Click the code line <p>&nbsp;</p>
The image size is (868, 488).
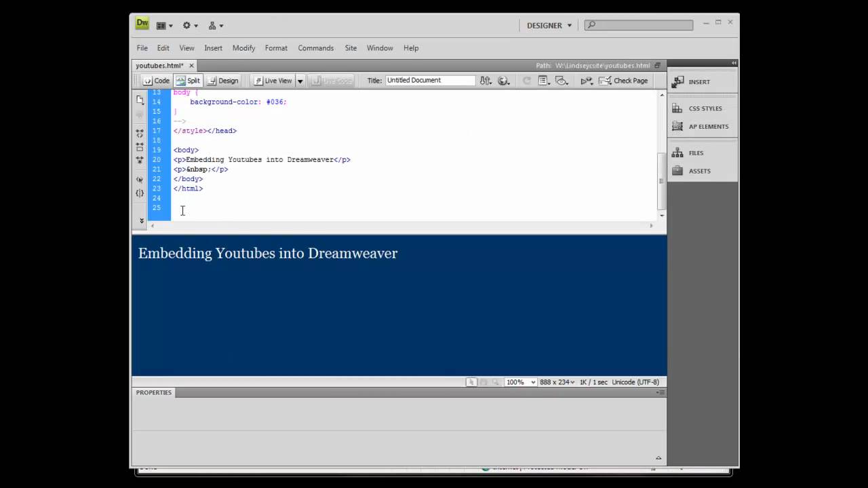pyautogui.click(x=201, y=169)
